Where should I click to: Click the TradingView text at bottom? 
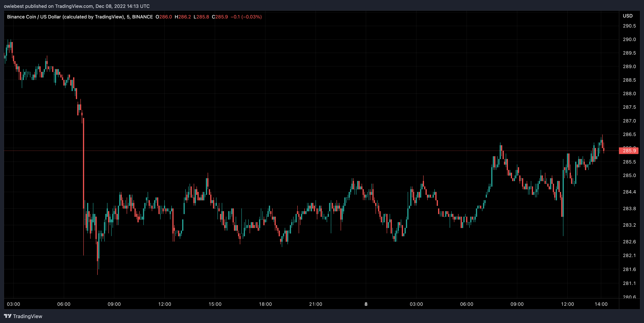27,316
